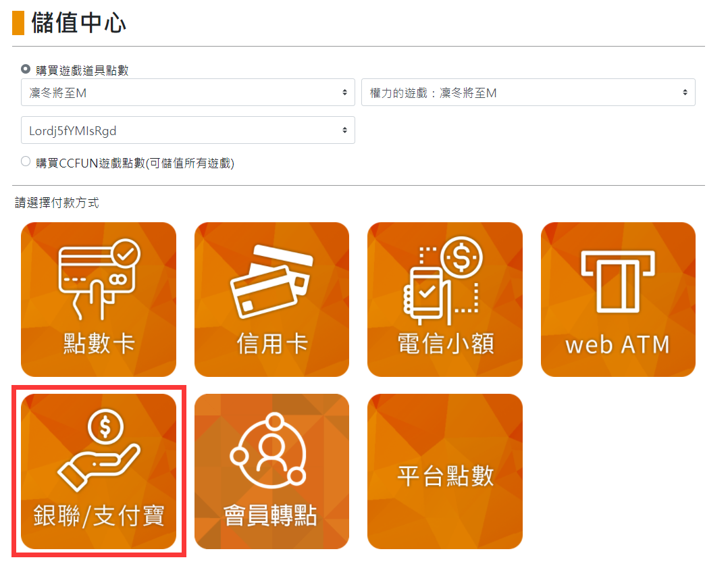
Task: Open the Lordj5fYMIsRgd character dropdown
Action: [x=188, y=130]
